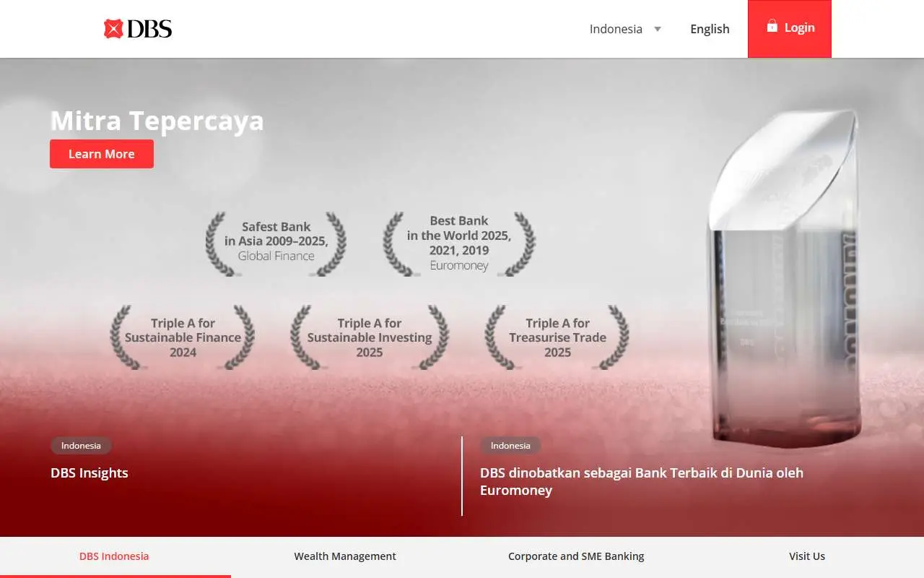Open the Euromoney Bank Terbaik article
Image resolution: width=924 pixels, height=578 pixels.
(x=642, y=481)
